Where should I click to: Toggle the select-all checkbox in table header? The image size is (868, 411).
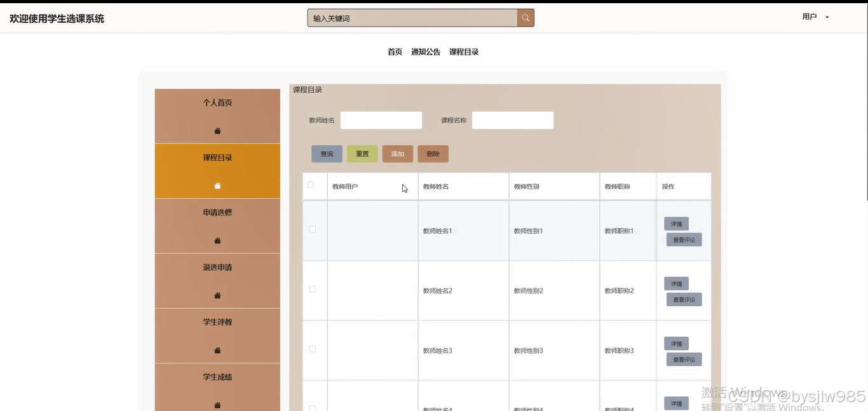click(x=311, y=184)
